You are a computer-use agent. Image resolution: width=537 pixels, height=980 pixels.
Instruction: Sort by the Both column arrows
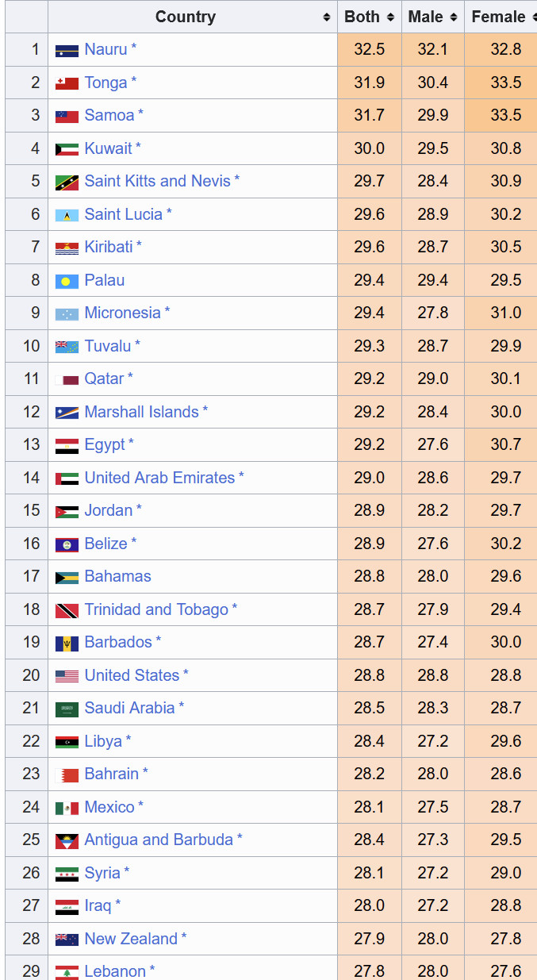point(390,17)
